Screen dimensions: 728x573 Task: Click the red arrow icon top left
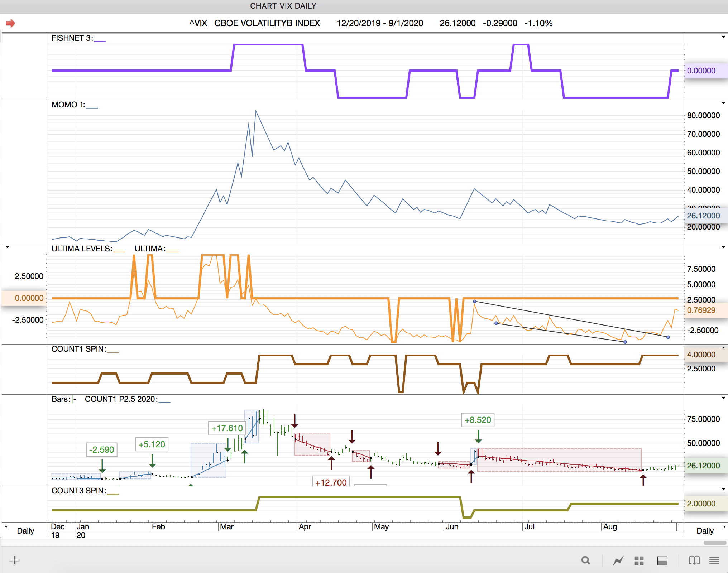pos(10,23)
